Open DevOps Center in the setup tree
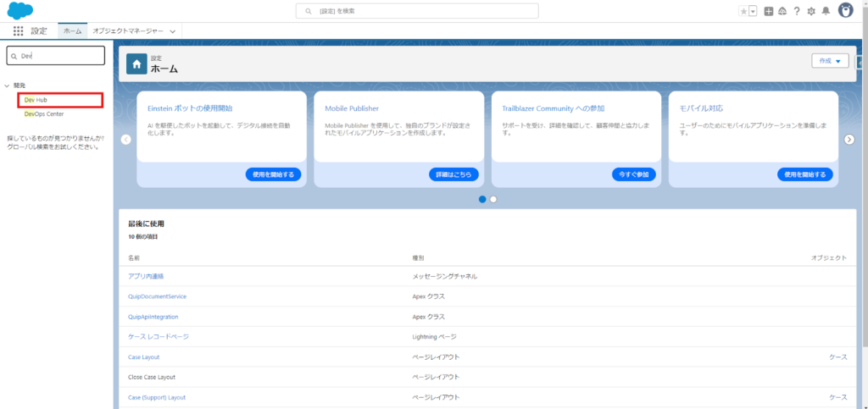868x409 pixels. (44, 113)
